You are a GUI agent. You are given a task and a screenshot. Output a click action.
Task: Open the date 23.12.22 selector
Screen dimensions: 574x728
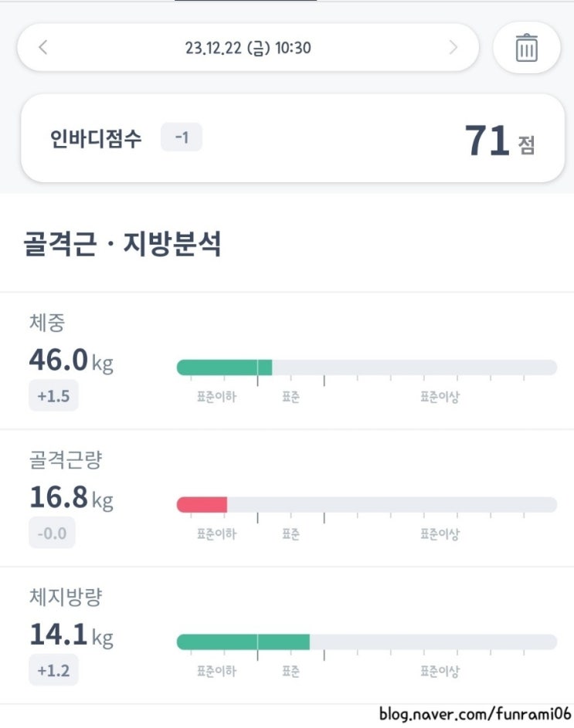[x=248, y=47]
